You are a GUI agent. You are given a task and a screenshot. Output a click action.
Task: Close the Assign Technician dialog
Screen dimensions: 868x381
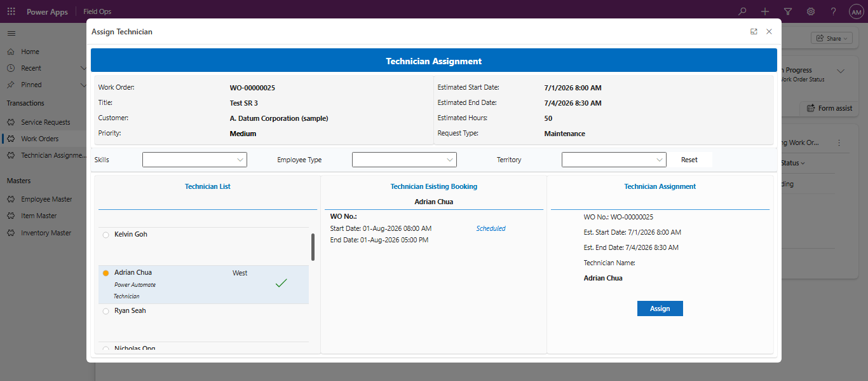tap(769, 31)
